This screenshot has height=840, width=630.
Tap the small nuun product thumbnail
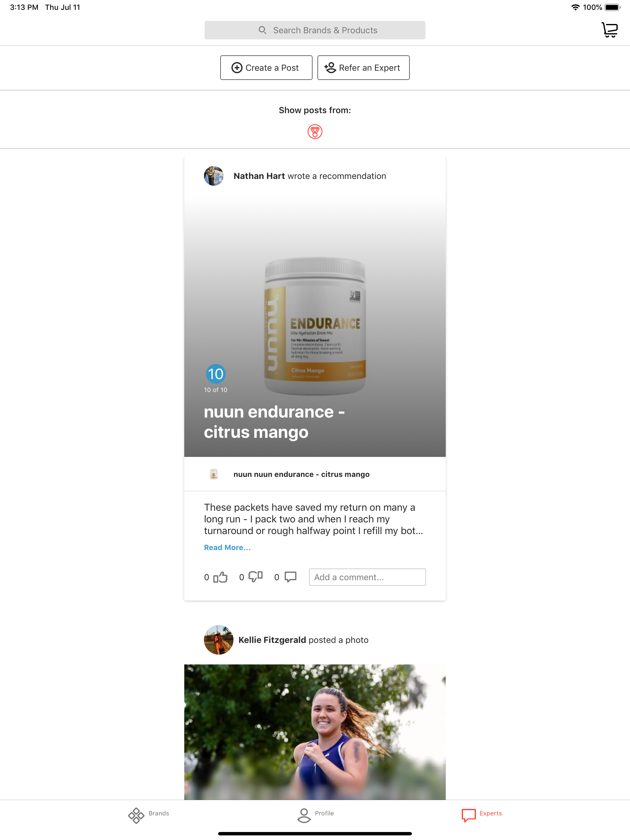214,474
